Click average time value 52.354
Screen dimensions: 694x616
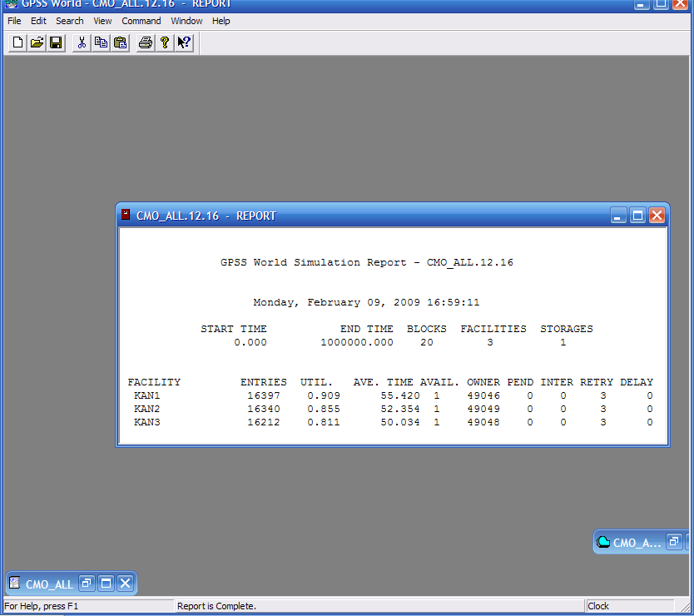400,409
